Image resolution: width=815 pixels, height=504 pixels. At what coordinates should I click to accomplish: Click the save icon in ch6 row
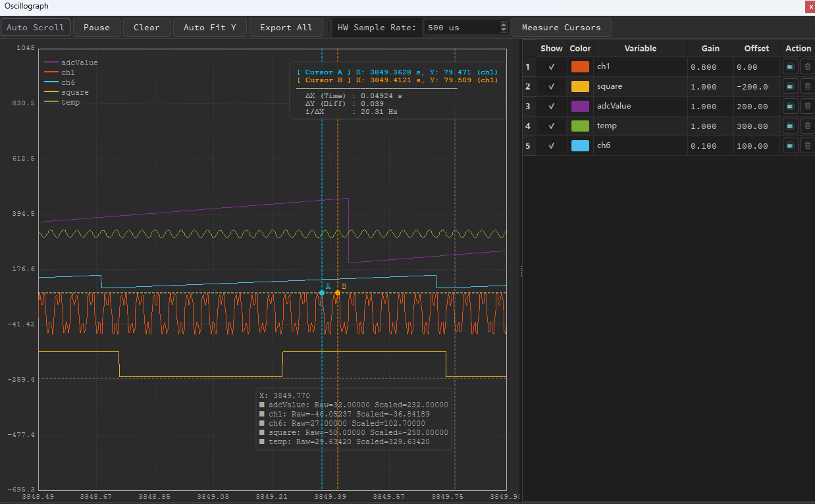point(790,145)
